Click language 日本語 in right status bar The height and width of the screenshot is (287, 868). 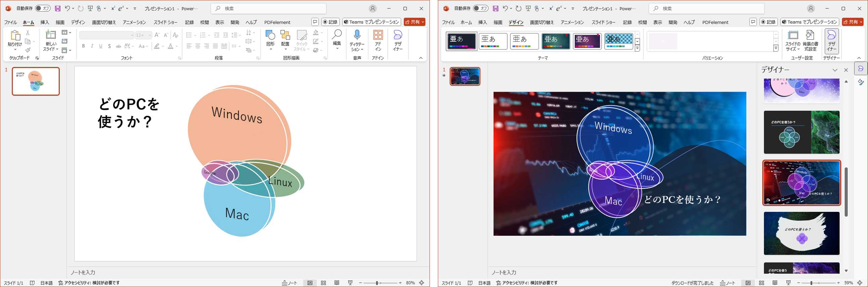484,283
